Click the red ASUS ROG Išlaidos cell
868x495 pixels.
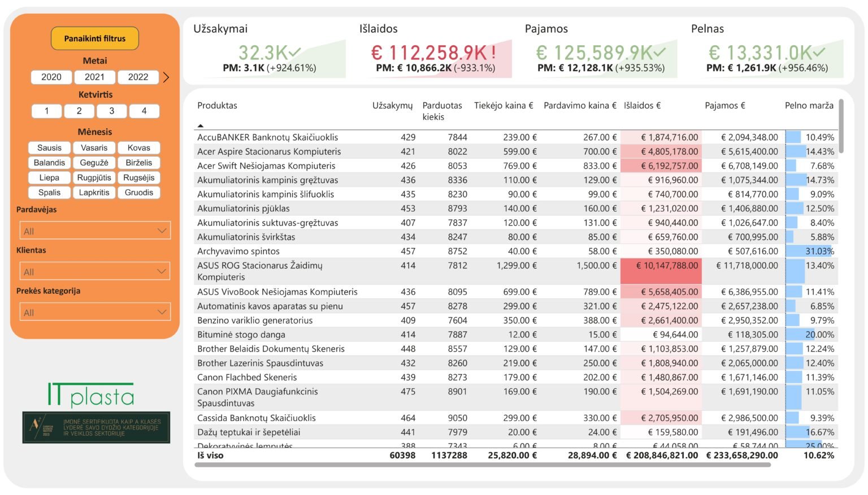point(661,271)
